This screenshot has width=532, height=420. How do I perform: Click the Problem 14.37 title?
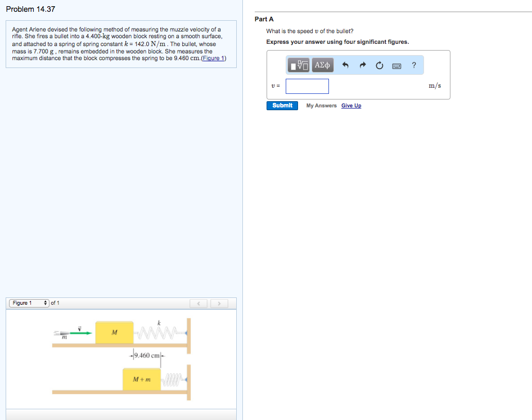[x=30, y=9]
